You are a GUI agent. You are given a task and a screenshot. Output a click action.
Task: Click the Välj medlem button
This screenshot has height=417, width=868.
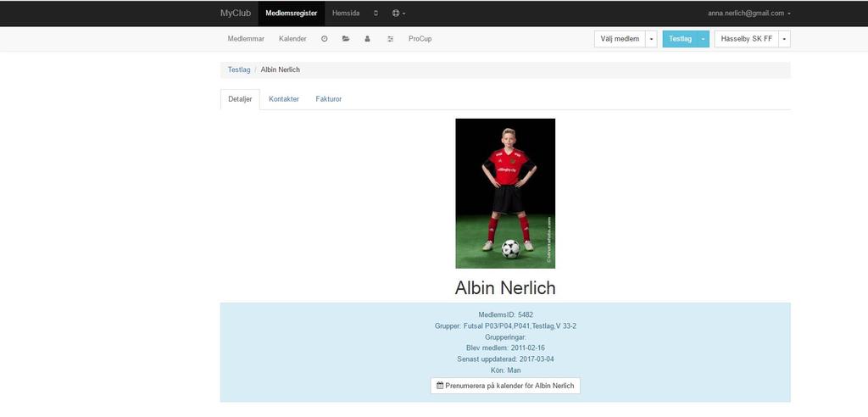tap(620, 39)
